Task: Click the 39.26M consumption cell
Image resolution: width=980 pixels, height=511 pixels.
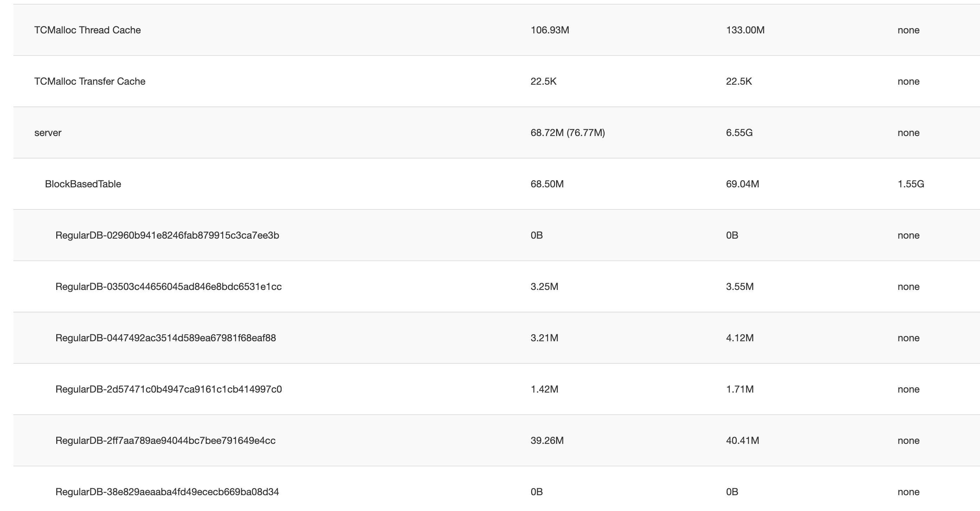Action: [547, 441]
